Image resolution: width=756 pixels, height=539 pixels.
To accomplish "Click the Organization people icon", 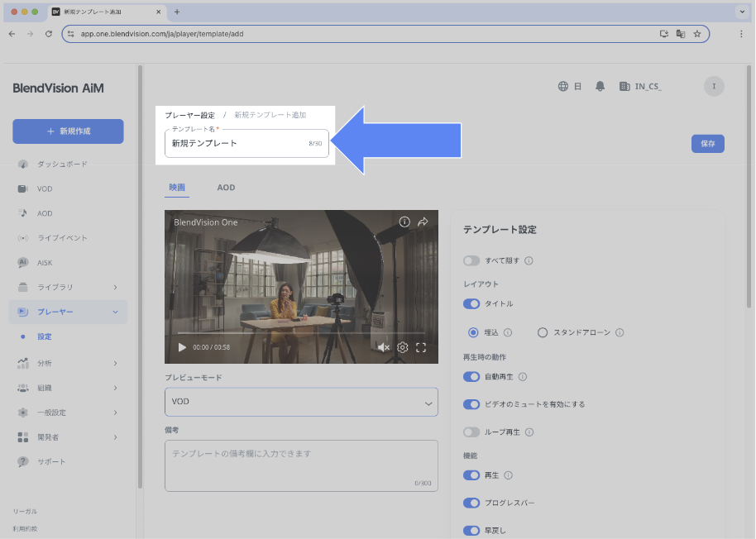I will [22, 388].
